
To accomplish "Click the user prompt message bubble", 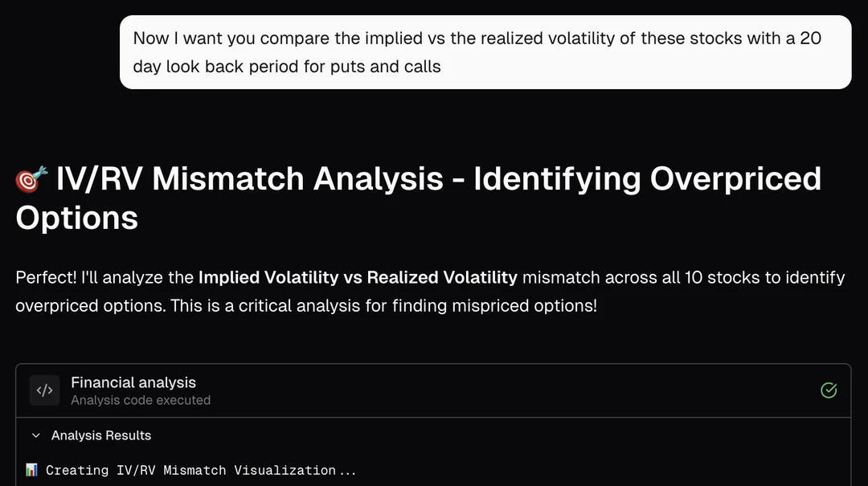I will point(485,52).
